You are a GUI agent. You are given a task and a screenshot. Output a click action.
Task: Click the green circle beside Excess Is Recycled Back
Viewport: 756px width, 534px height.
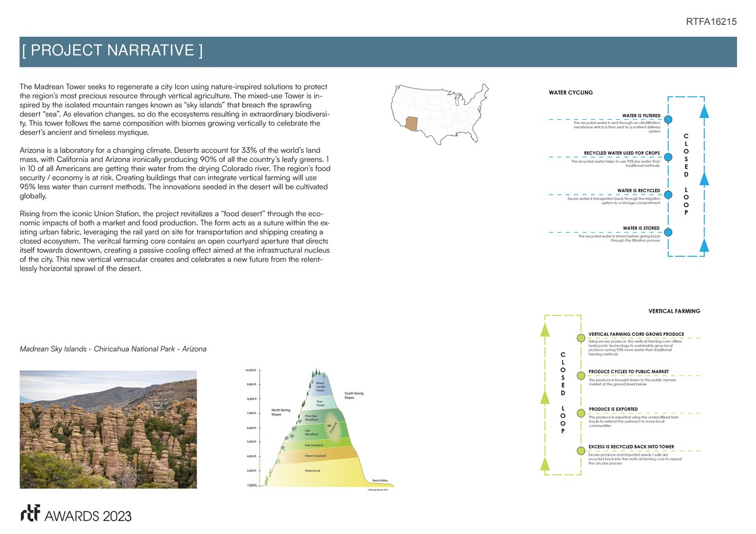tap(581, 450)
